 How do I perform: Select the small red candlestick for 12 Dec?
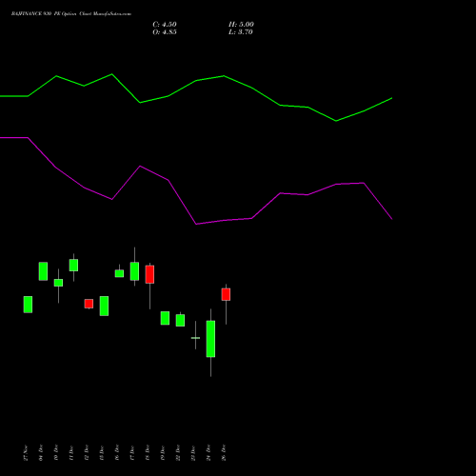coord(89,304)
